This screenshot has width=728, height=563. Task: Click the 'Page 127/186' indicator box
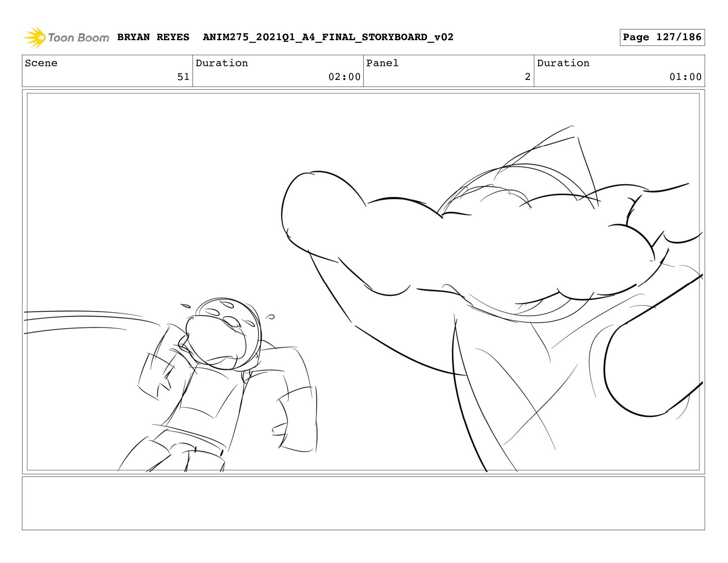(662, 37)
